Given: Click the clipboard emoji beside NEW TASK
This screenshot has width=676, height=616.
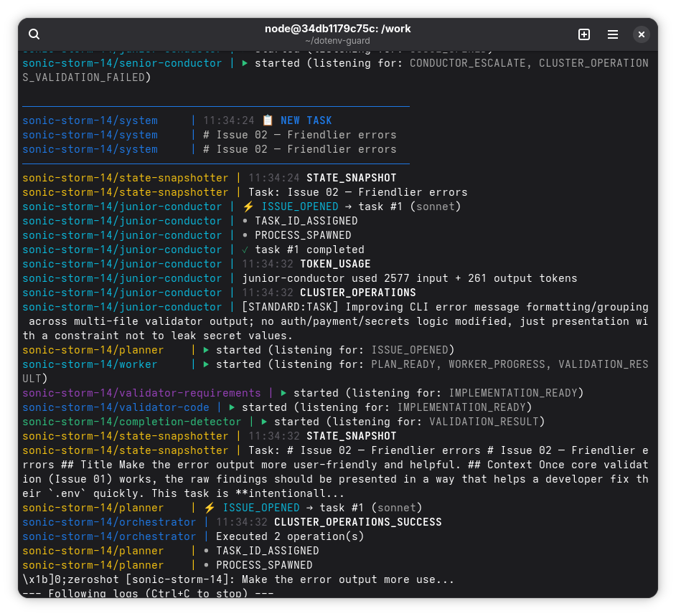Looking at the screenshot, I should tap(268, 120).
